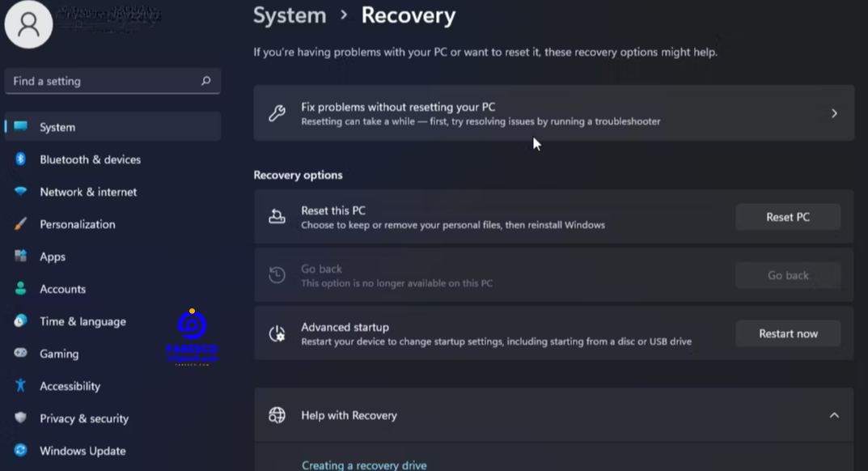Click System in the breadcrumb

pos(290,15)
